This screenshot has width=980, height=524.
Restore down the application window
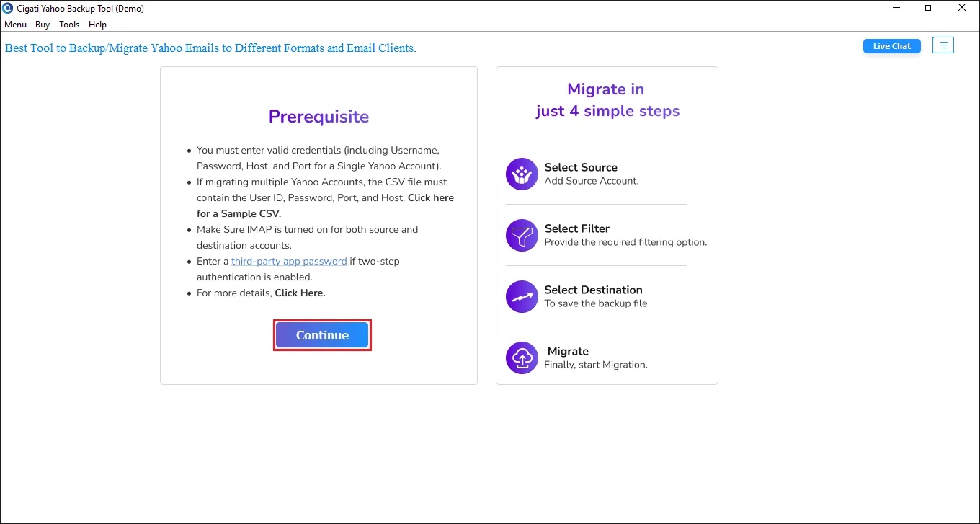929,8
